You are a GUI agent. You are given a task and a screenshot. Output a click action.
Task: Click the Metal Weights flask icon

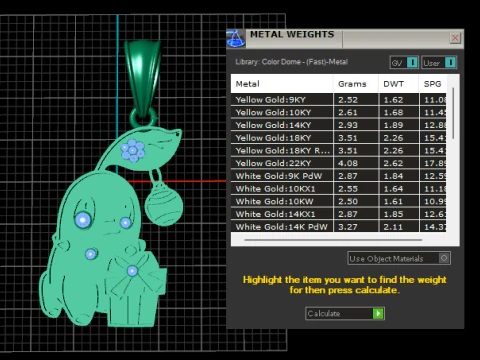pos(236,39)
